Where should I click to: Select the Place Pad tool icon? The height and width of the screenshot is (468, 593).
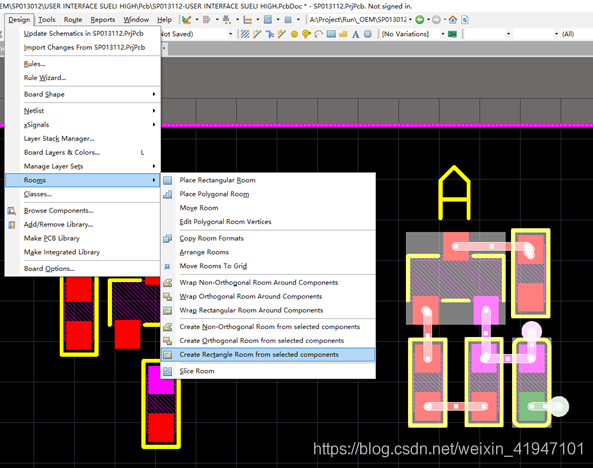coord(294,34)
